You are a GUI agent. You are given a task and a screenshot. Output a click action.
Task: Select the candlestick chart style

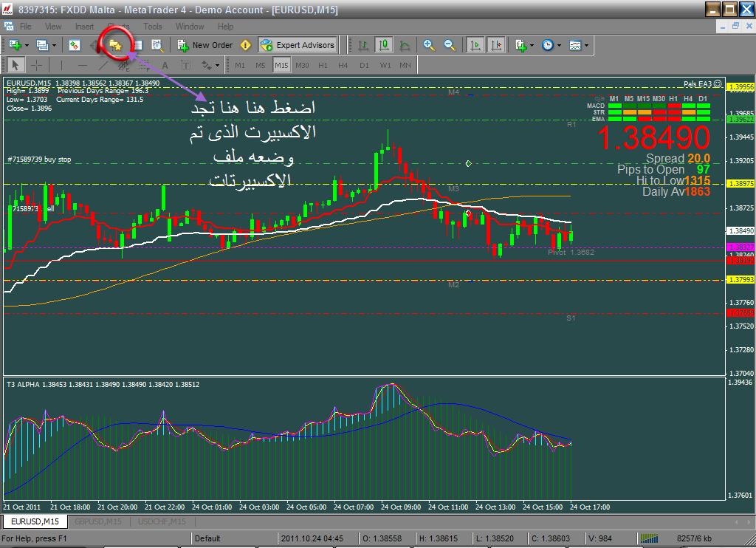tap(384, 45)
